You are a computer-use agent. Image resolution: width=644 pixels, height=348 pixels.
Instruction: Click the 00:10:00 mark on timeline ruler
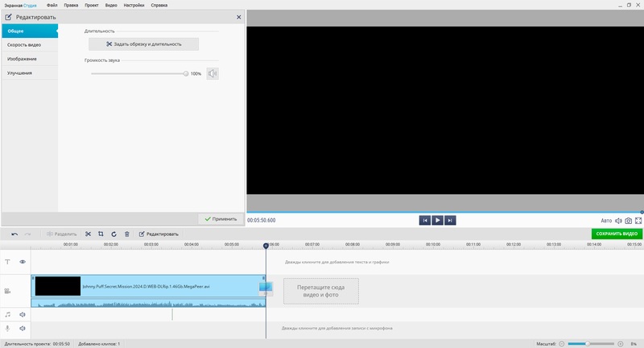(x=433, y=244)
